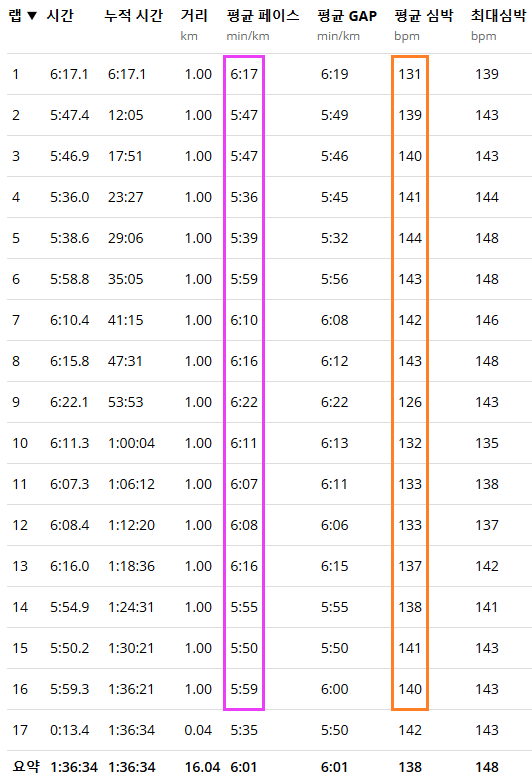Click the 요약 summary row label
The image size is (532, 784).
26,766
